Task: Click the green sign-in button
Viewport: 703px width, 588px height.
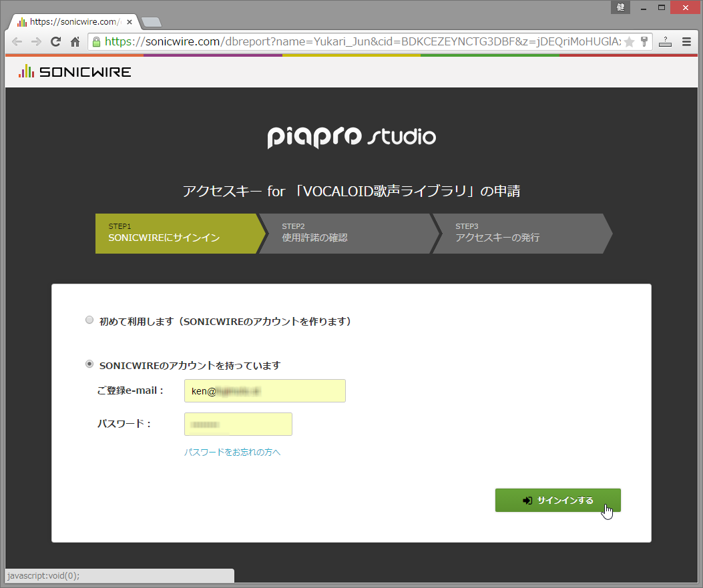Action: [x=557, y=500]
